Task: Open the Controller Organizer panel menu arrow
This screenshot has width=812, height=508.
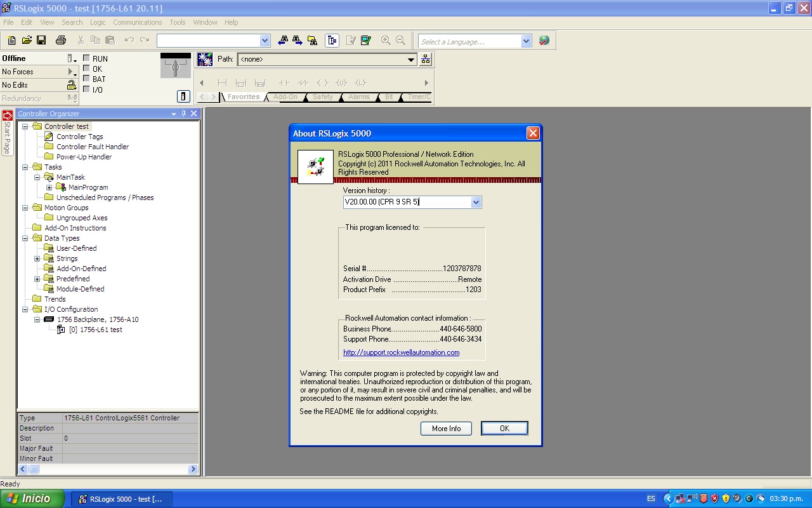Action: pos(174,114)
